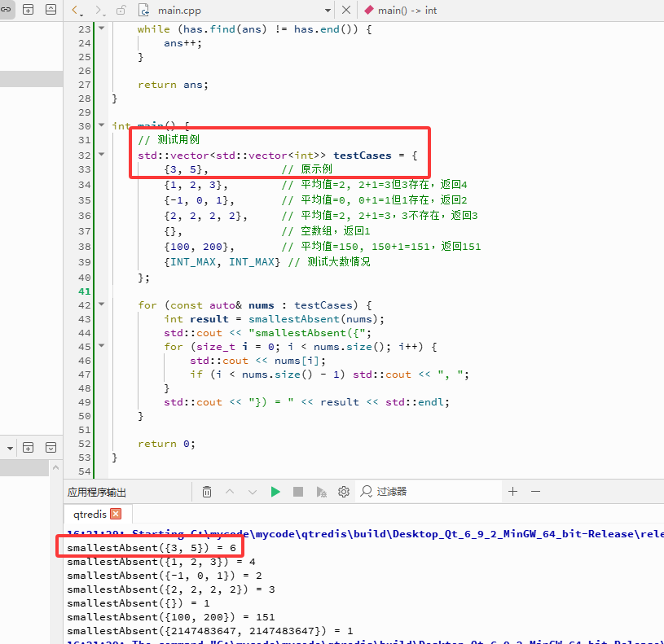664x644 pixels.
Task: Collapse main function fold at line 30
Action: 101,125
